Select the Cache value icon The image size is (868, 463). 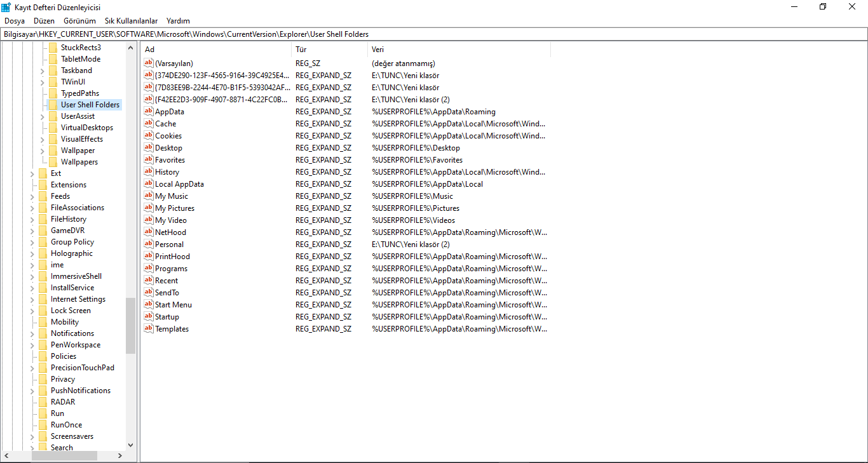coord(149,123)
